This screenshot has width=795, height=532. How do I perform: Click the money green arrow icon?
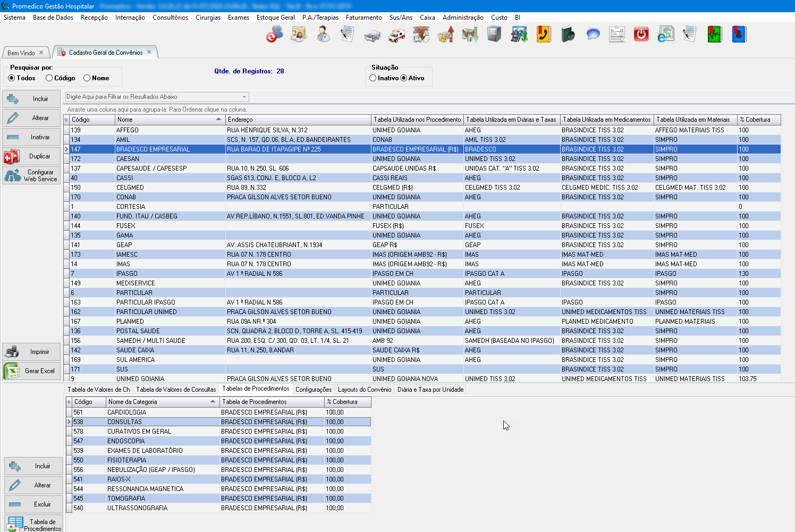point(470,35)
